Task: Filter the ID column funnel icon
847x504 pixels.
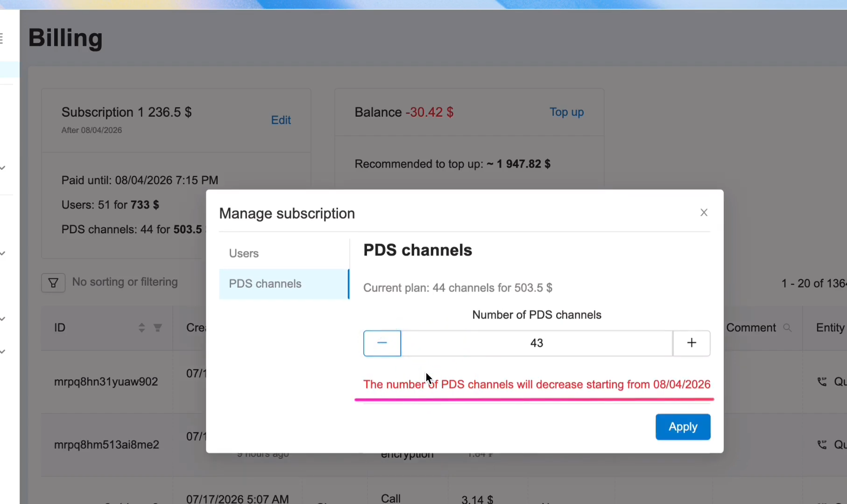Action: (x=158, y=328)
